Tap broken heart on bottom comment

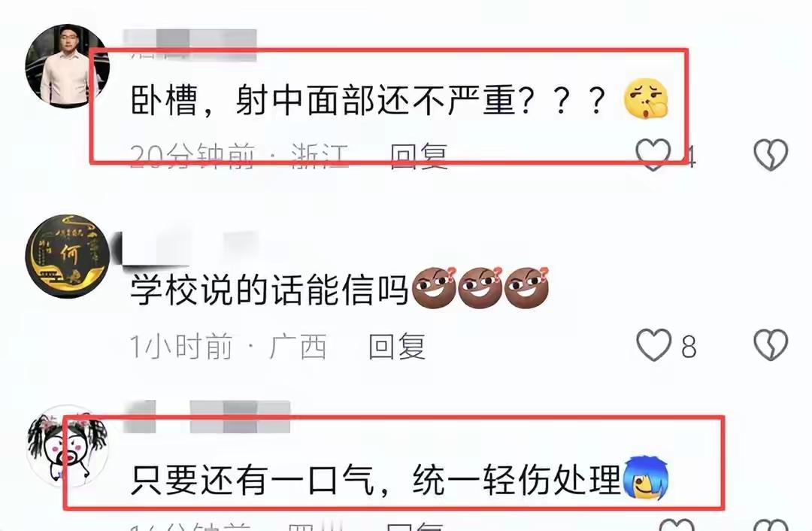[x=771, y=524]
